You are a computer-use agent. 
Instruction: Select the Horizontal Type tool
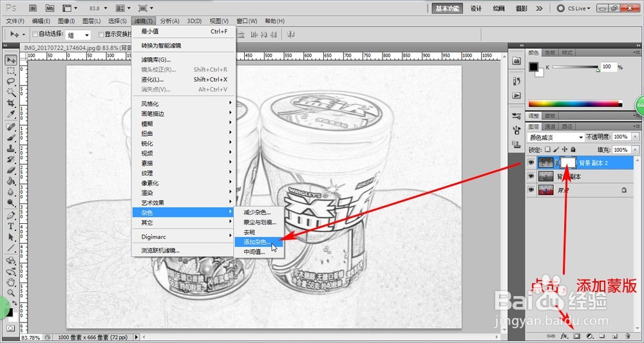pos(11,226)
